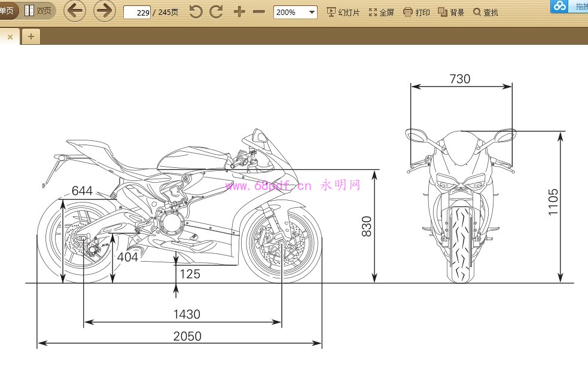Open the find tool (查找)

486,13
